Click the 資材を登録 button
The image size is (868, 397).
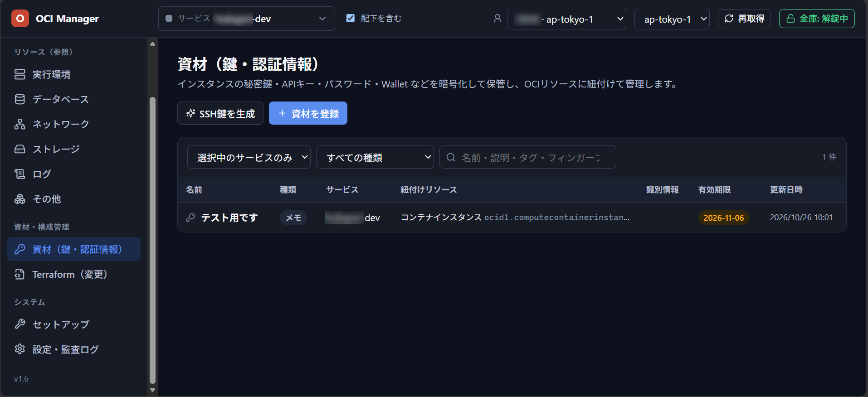pos(308,113)
